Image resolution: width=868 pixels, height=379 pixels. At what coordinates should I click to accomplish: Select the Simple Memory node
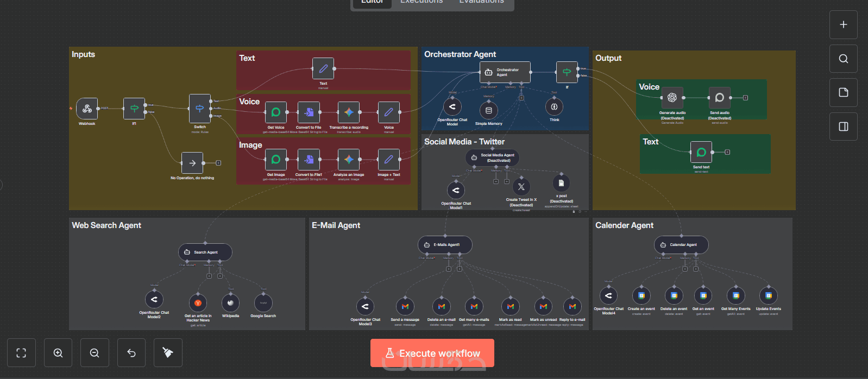(x=489, y=111)
